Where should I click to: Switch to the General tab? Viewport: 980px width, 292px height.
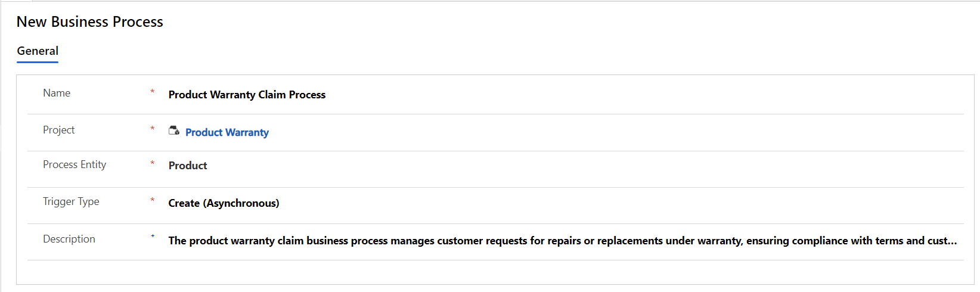pos(38,51)
